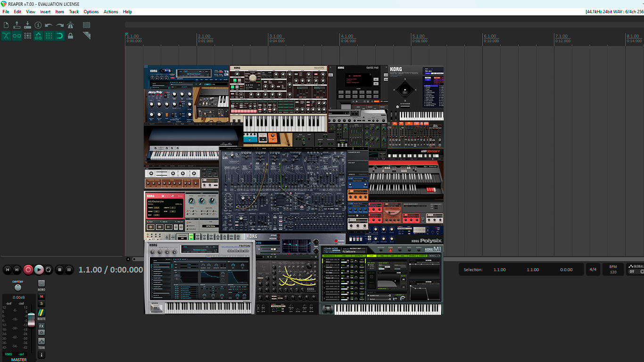644x362 pixels.
Task: Toggle the Repeat loop button
Action: tap(48, 270)
